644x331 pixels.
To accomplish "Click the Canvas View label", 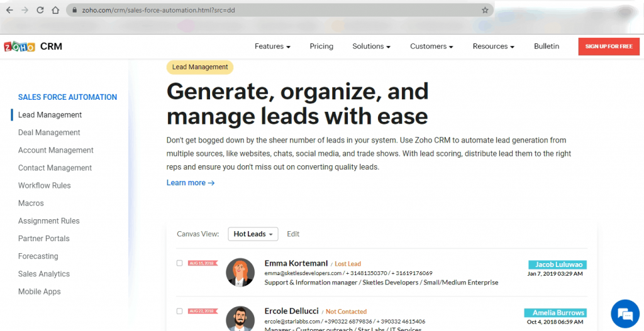I will point(197,234).
